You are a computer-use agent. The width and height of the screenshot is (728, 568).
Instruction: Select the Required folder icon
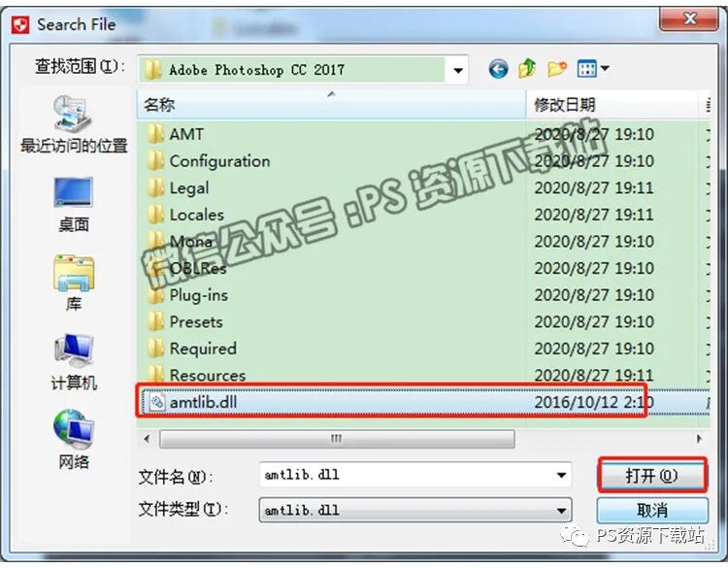tap(155, 349)
